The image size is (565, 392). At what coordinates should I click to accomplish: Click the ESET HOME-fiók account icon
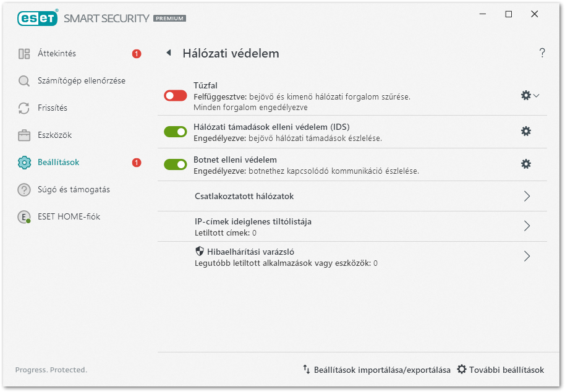[x=24, y=217]
